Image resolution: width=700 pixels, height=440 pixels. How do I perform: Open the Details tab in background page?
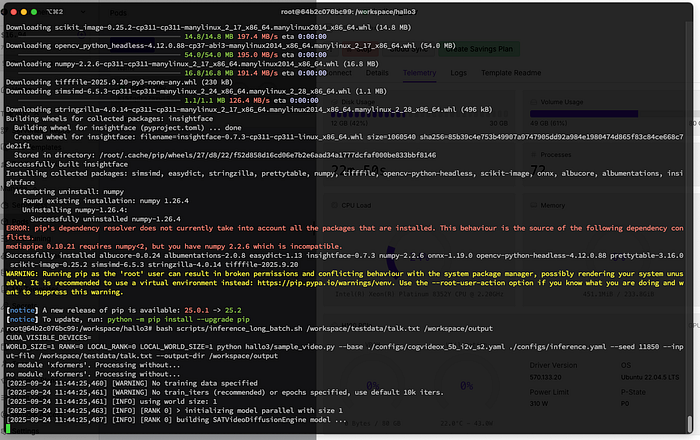click(x=377, y=73)
